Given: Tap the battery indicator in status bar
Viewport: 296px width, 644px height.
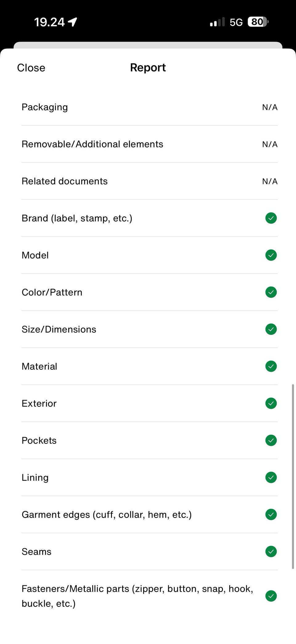Looking at the screenshot, I should coord(258,22).
